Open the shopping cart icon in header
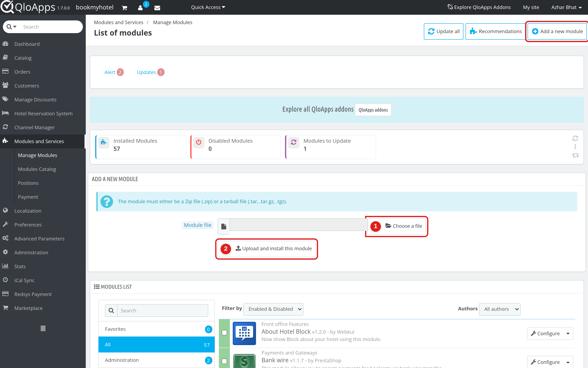 click(124, 8)
